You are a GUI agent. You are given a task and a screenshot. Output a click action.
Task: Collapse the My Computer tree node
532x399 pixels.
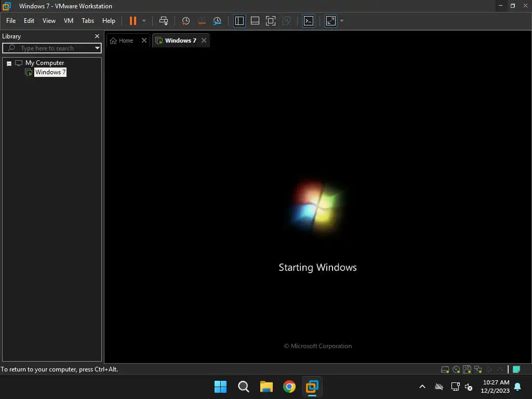(x=9, y=63)
